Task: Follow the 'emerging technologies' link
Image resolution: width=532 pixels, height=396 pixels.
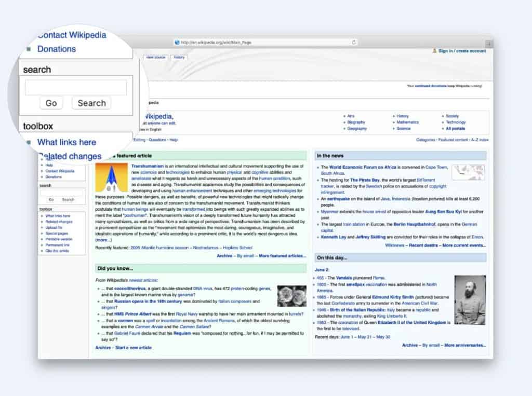Action: [x=275, y=190]
